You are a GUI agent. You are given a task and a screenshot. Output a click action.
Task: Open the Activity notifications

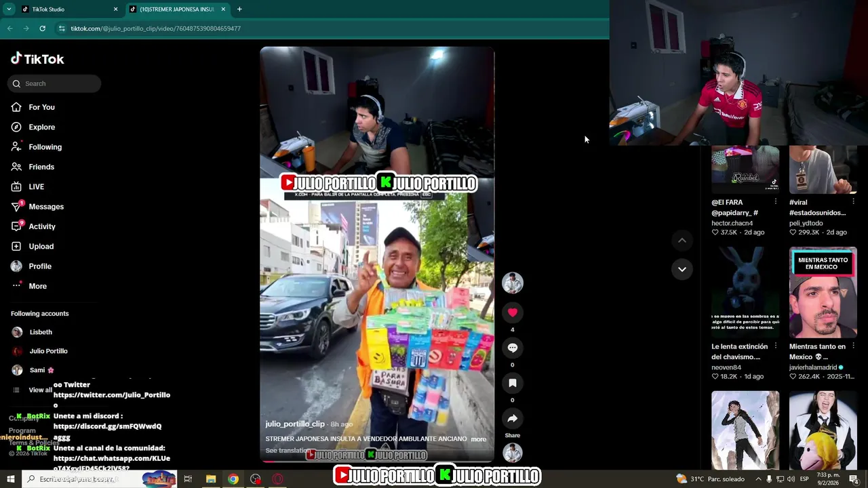(33, 226)
